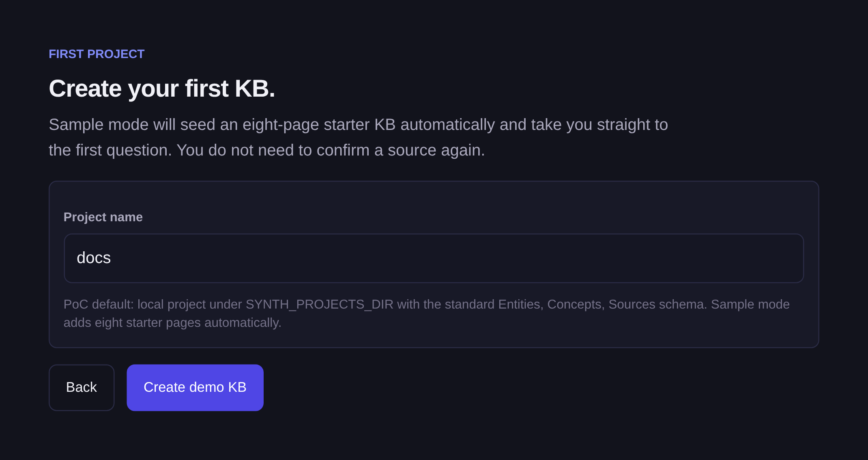Click the 'Create your first KB.' heading
The image size is (868, 460).
(162, 89)
